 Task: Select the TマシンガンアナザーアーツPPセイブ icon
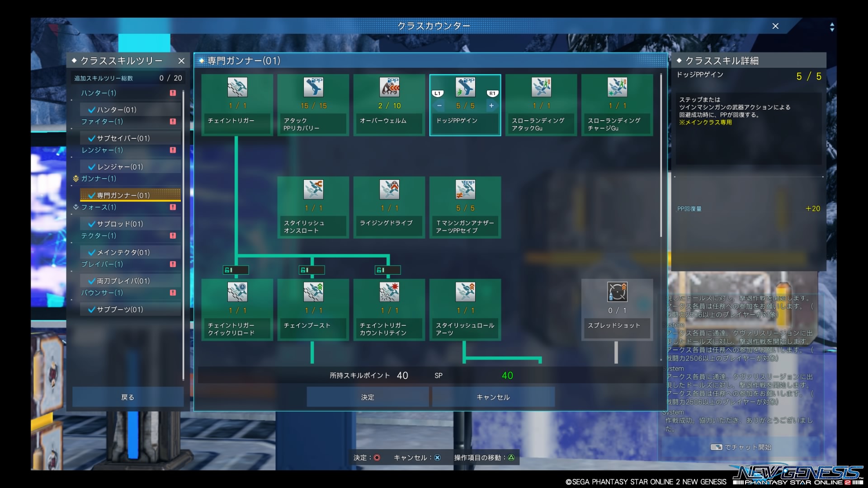(465, 190)
